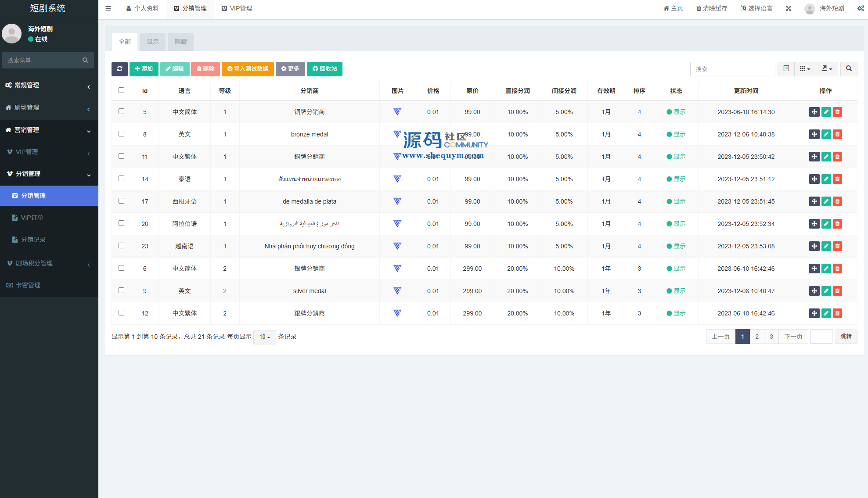868x498 pixels.
Task: Click the refresh table icon button
Action: (119, 69)
